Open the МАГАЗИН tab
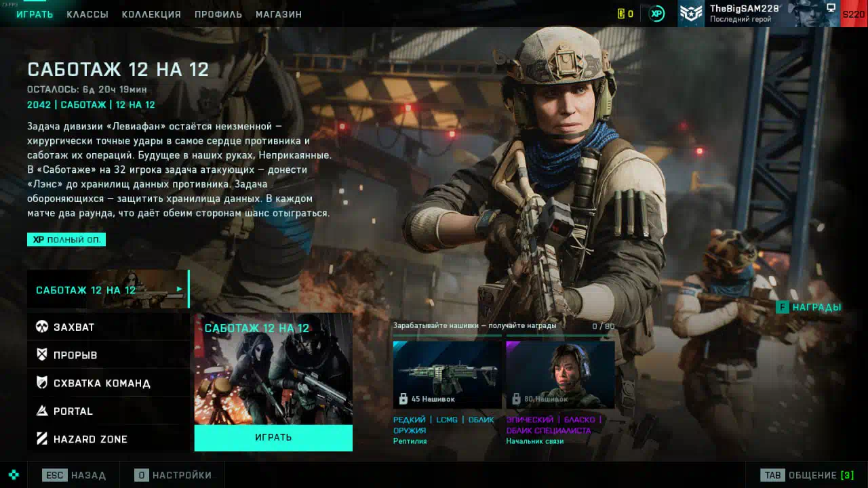 pos(279,14)
